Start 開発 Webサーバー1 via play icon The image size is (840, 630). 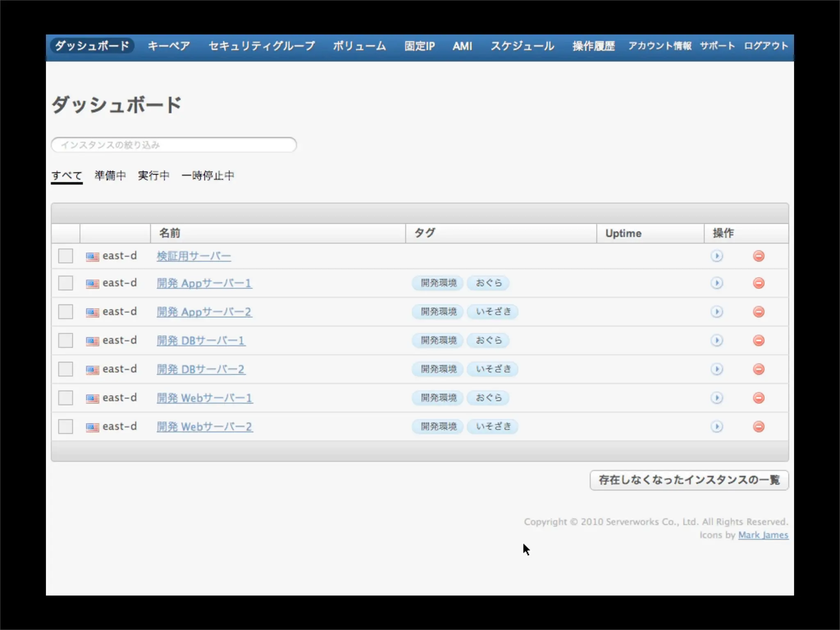point(717,398)
